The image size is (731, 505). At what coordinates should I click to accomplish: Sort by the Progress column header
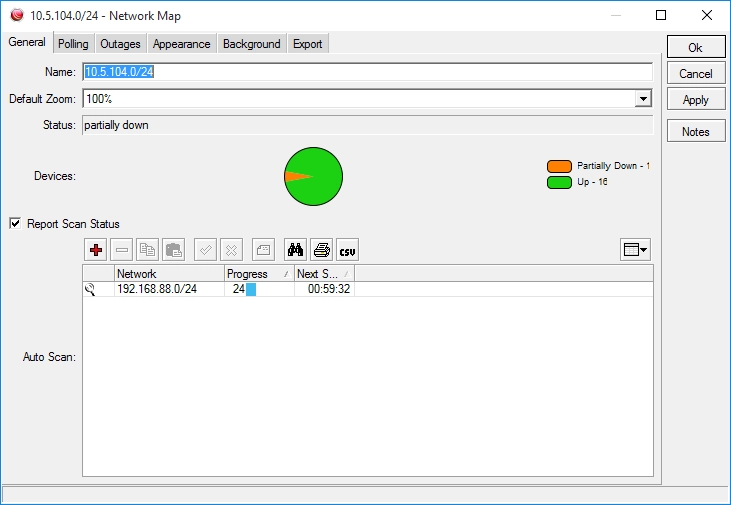[259, 274]
